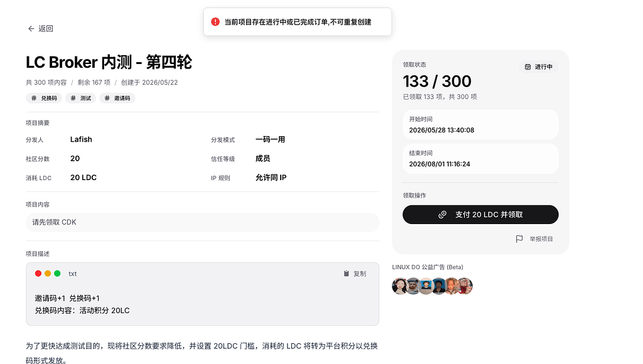Click the yellow dot in code block
Screen dimensions: 643x364
(48, 274)
